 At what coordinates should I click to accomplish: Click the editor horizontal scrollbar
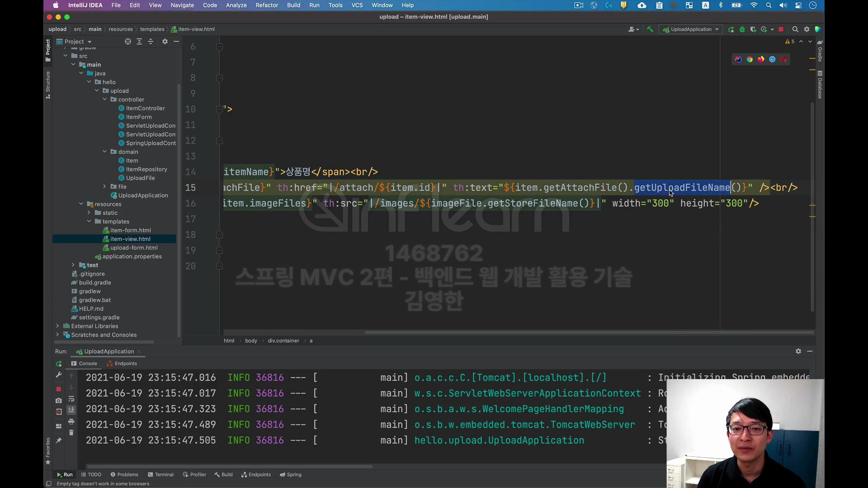(588, 333)
